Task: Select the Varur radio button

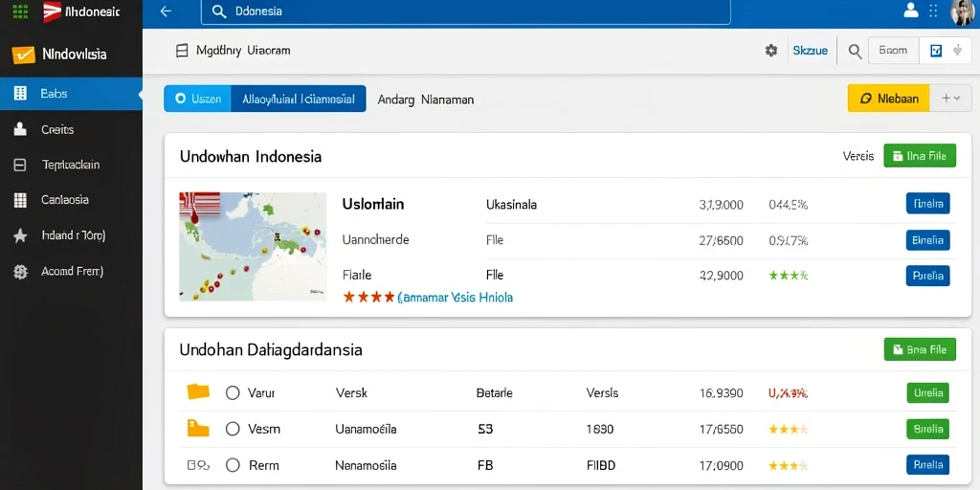Action: [233, 393]
